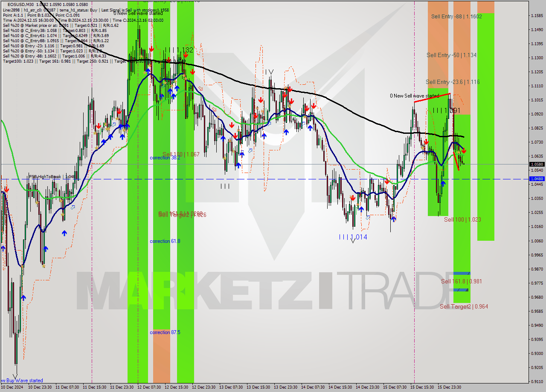Viewport: 546px width, 392px height.
Task: Click the 'Sell %20 @ Entry -50: 1.134' line
Action: pos(53,51)
